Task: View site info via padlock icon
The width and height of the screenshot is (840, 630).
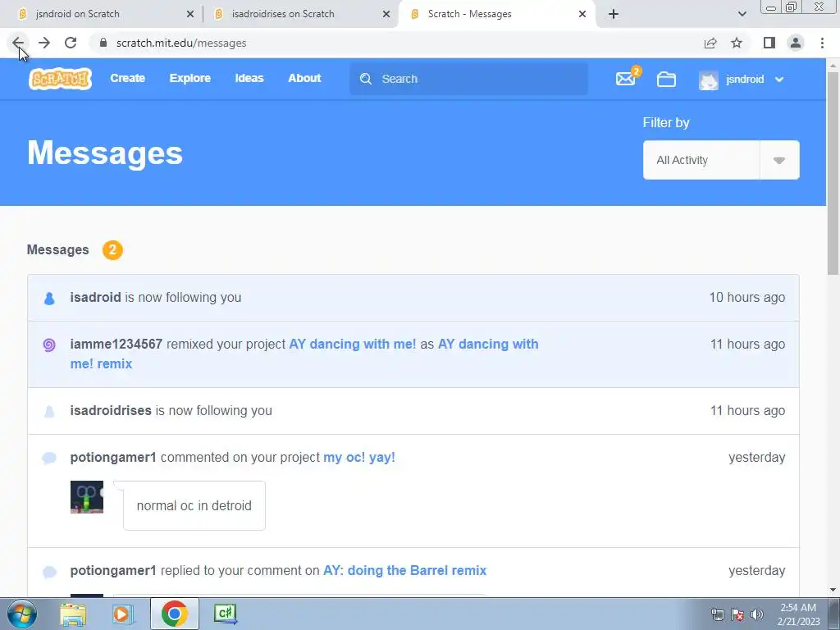Action: [x=103, y=43]
